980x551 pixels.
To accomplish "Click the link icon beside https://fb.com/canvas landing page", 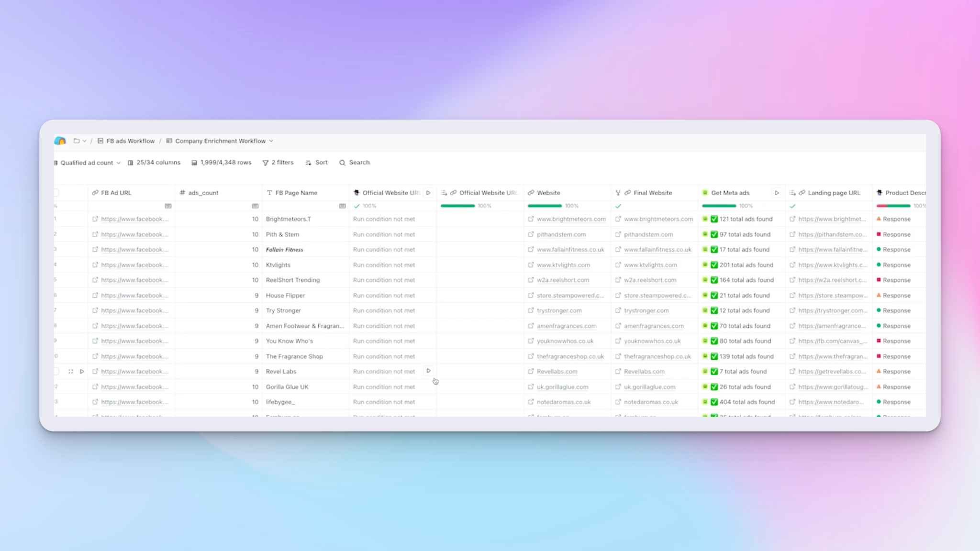I will tap(792, 341).
